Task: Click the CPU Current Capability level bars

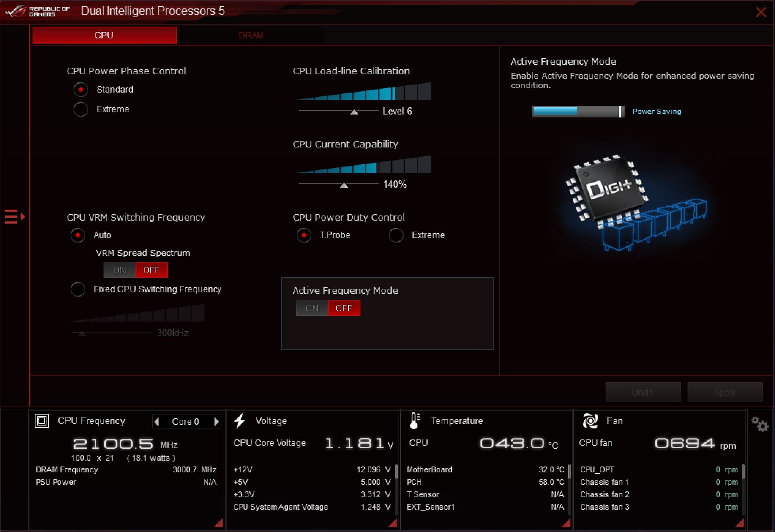Action: tap(363, 164)
